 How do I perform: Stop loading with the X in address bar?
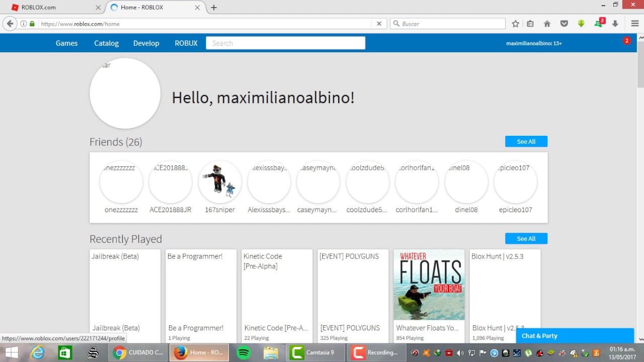tap(379, 24)
